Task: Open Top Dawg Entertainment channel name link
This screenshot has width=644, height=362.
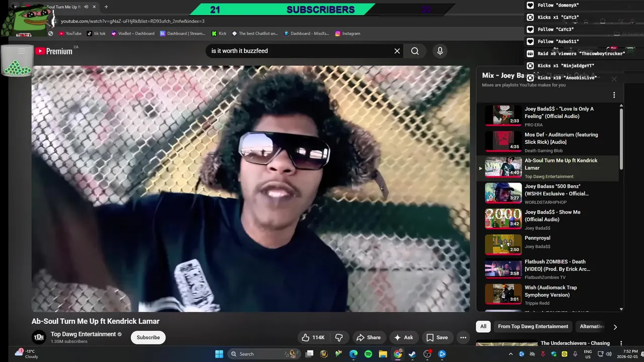Action: click(x=84, y=334)
